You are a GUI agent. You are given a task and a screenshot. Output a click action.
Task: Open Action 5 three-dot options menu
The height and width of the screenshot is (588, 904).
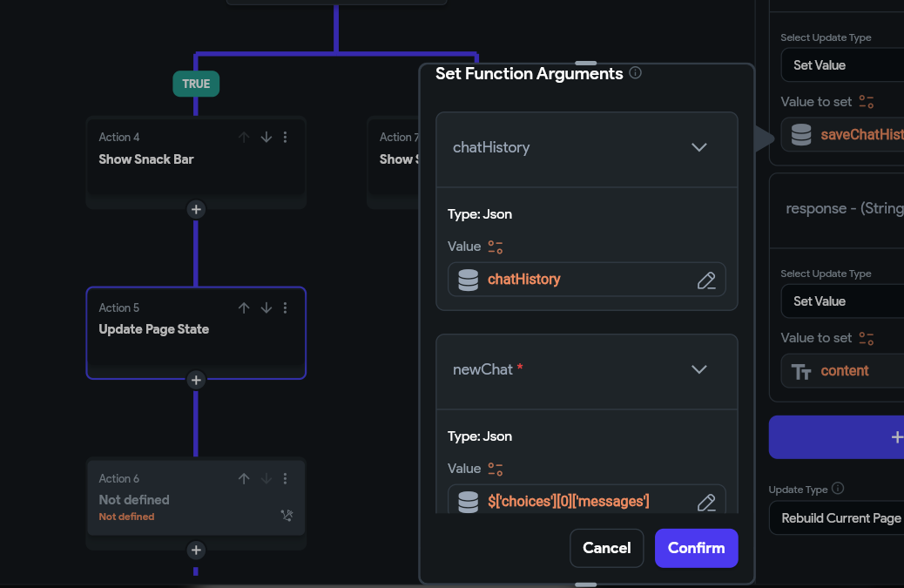pyautogui.click(x=286, y=308)
